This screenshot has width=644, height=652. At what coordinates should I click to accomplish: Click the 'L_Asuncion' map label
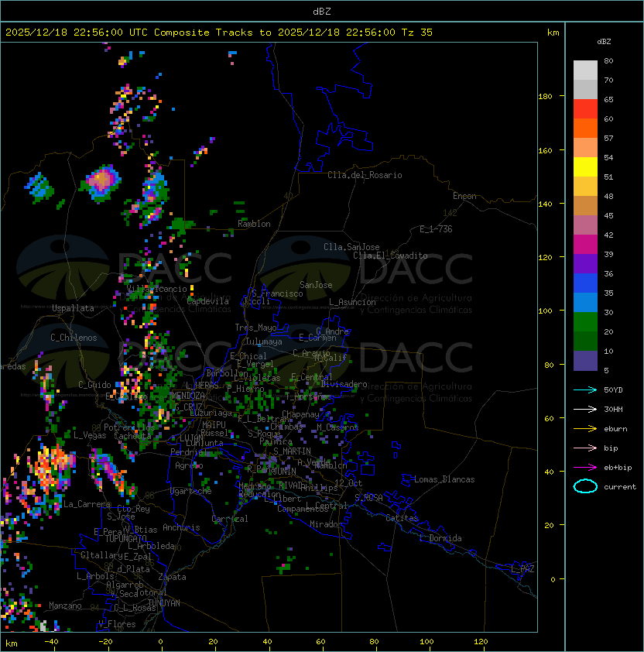pyautogui.click(x=352, y=302)
